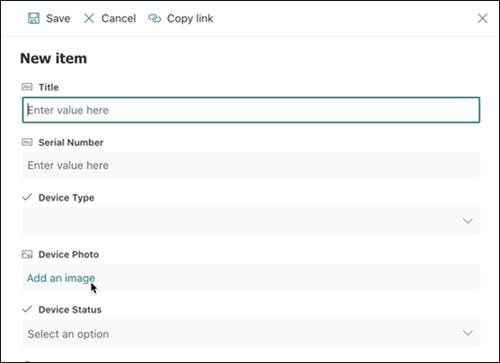Open the Device Status dropdown
Viewport: 500px width, 363px height.
pos(251,333)
